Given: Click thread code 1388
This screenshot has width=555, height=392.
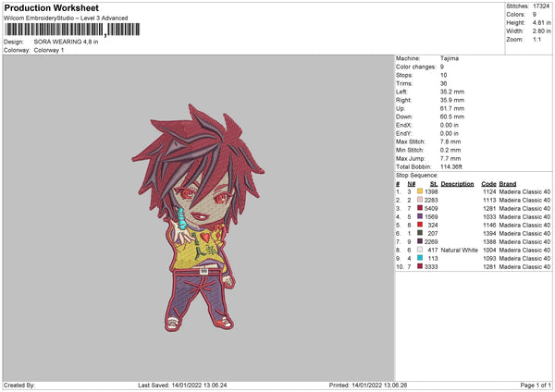Looking at the screenshot, I should point(489,241).
